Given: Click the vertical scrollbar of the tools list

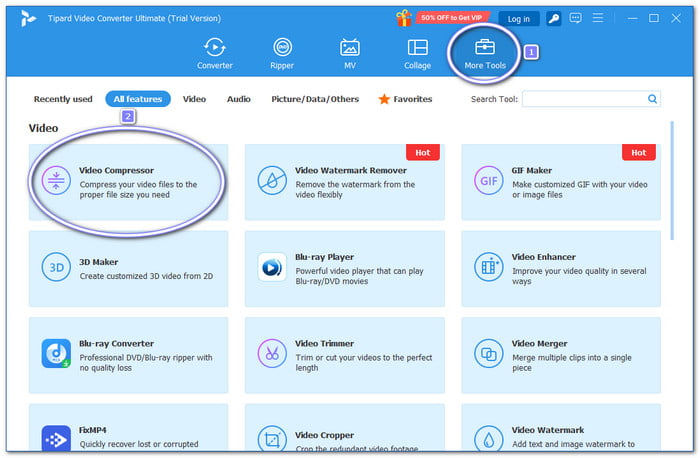Looking at the screenshot, I should 672,181.
